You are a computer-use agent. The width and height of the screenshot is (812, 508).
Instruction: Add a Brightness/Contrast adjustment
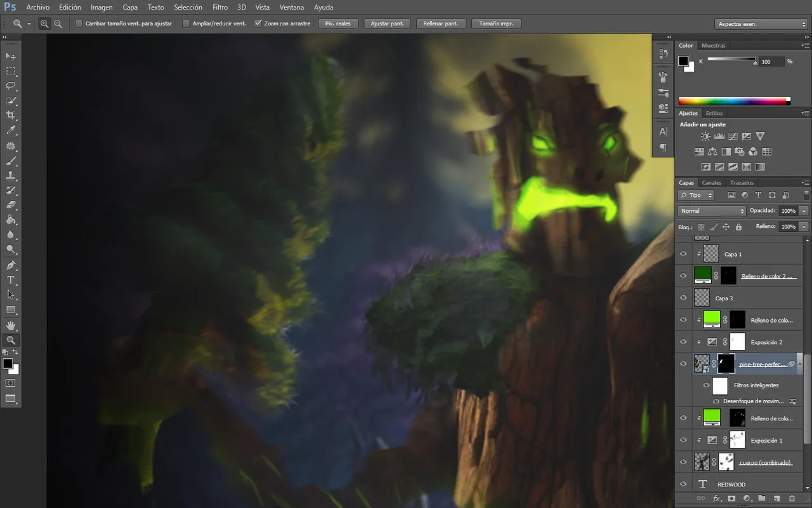(705, 136)
